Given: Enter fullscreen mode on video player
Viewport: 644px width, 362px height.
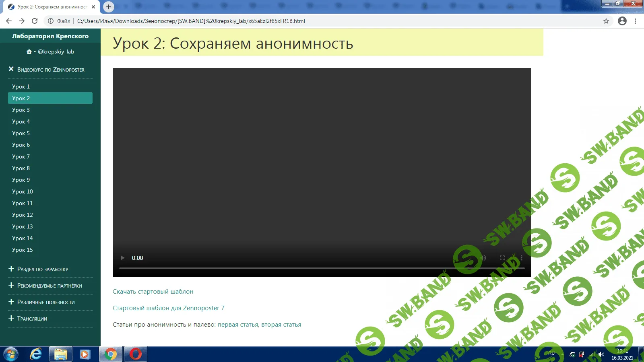Looking at the screenshot, I should click(x=502, y=258).
